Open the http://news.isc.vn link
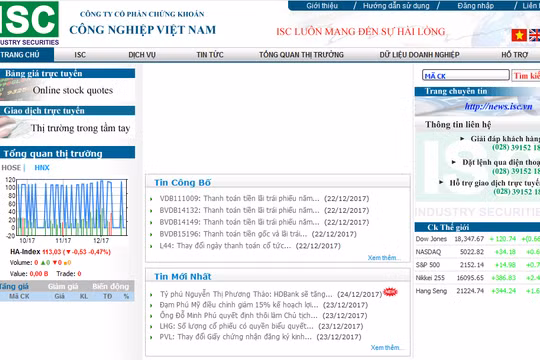540x360 pixels. (498, 106)
